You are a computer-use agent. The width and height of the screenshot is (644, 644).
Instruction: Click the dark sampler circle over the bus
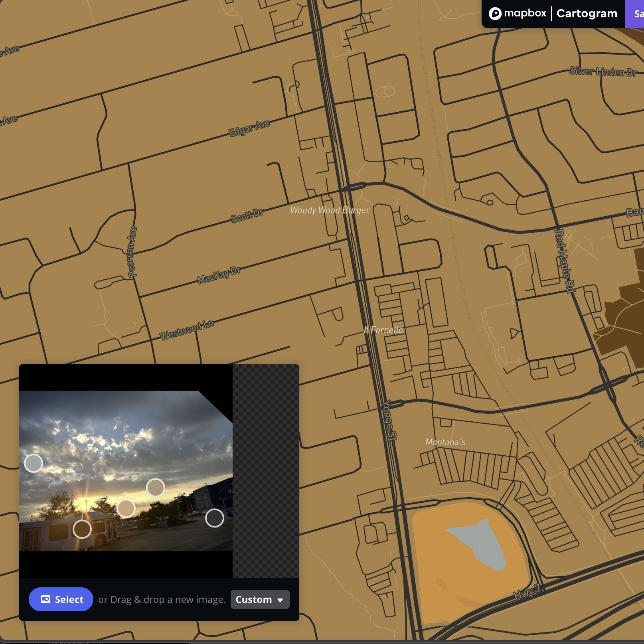pyautogui.click(x=82, y=529)
